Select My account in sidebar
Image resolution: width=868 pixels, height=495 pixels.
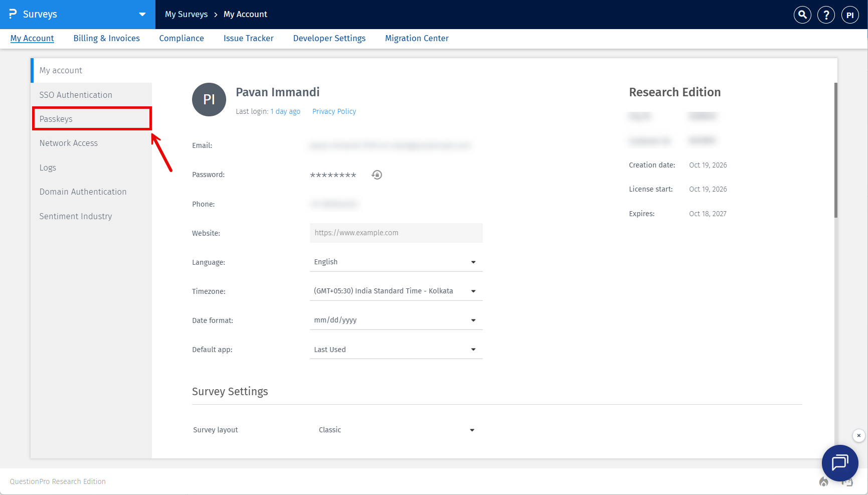91,70
